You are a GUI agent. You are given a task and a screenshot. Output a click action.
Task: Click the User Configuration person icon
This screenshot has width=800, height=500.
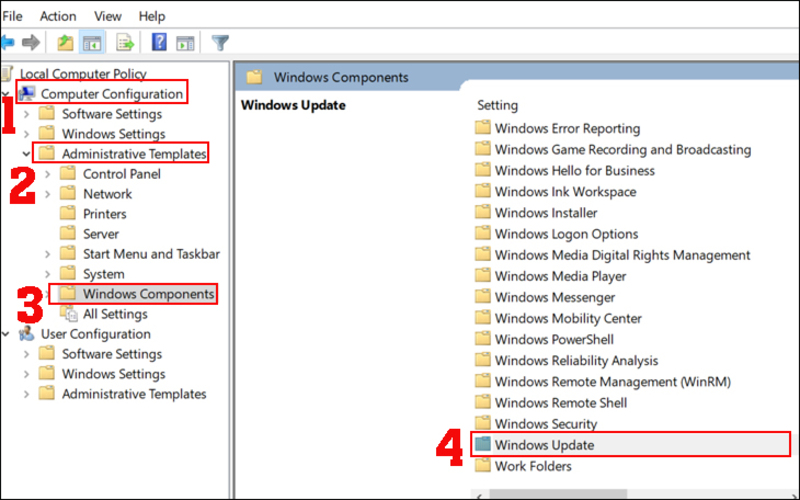point(26,334)
